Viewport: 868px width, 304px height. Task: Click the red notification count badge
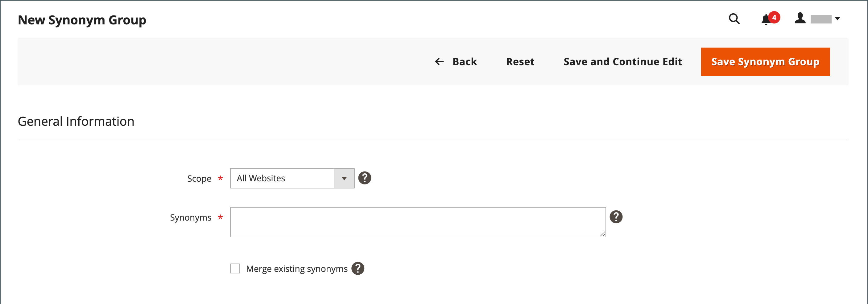click(x=774, y=17)
